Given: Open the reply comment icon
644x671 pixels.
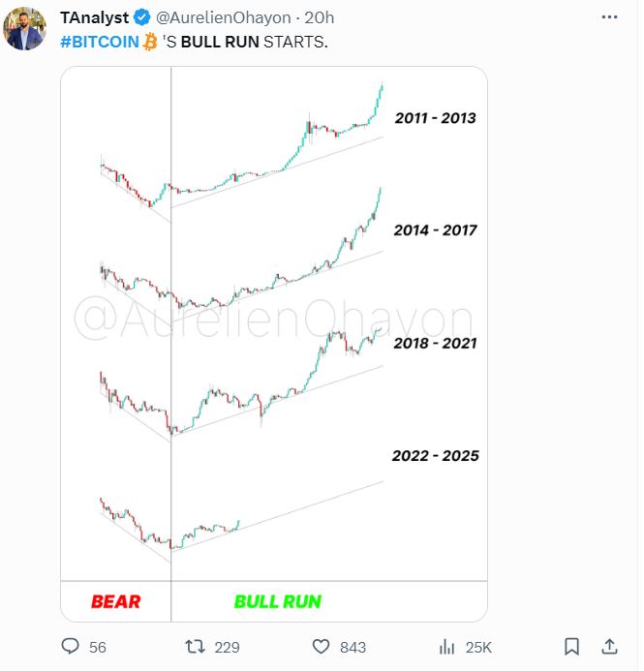Looking at the screenshot, I should pyautogui.click(x=70, y=646).
